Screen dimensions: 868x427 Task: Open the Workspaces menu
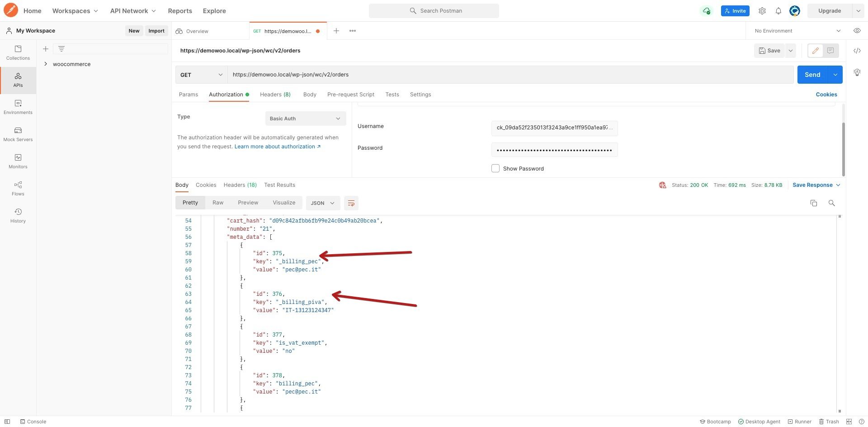pos(75,11)
